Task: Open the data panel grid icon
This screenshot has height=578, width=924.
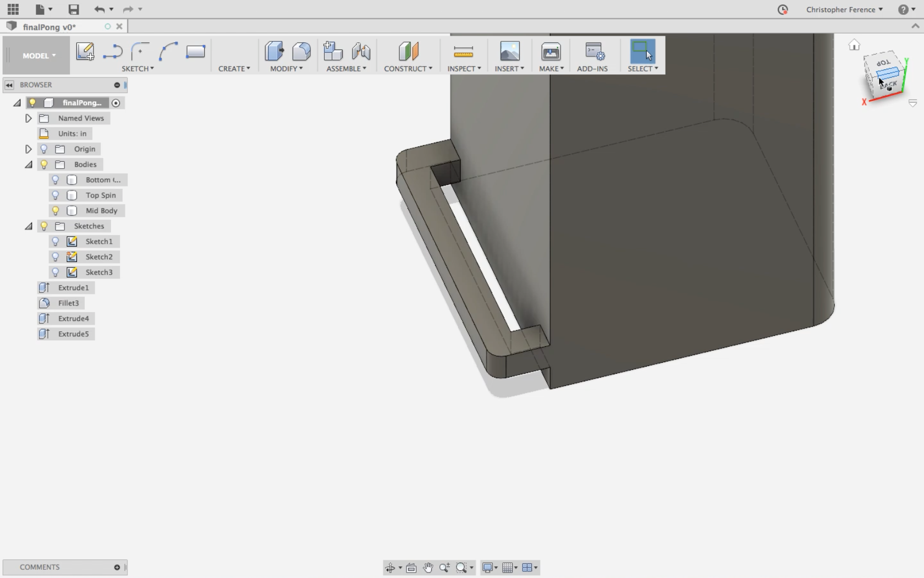Action: 13,9
